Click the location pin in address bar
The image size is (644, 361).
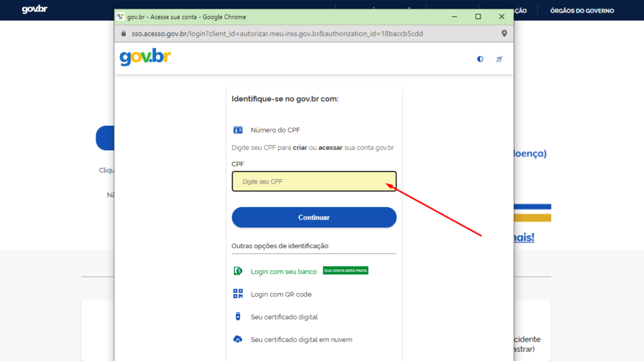[x=504, y=34]
